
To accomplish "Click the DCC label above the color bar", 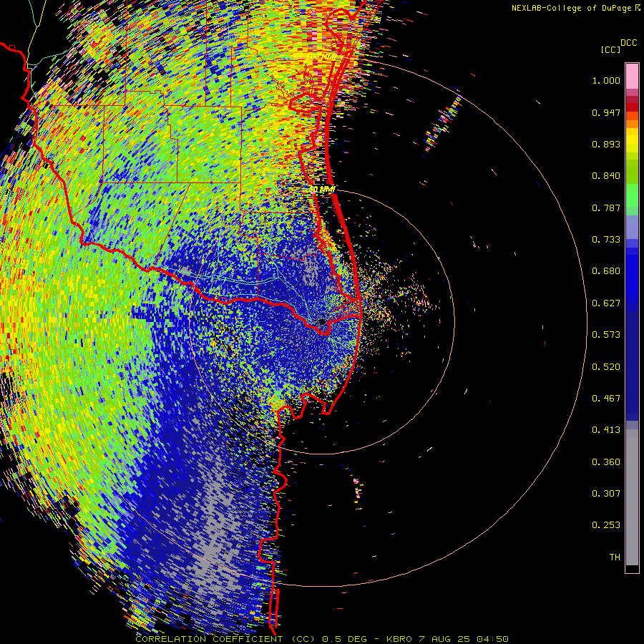I will click(629, 43).
